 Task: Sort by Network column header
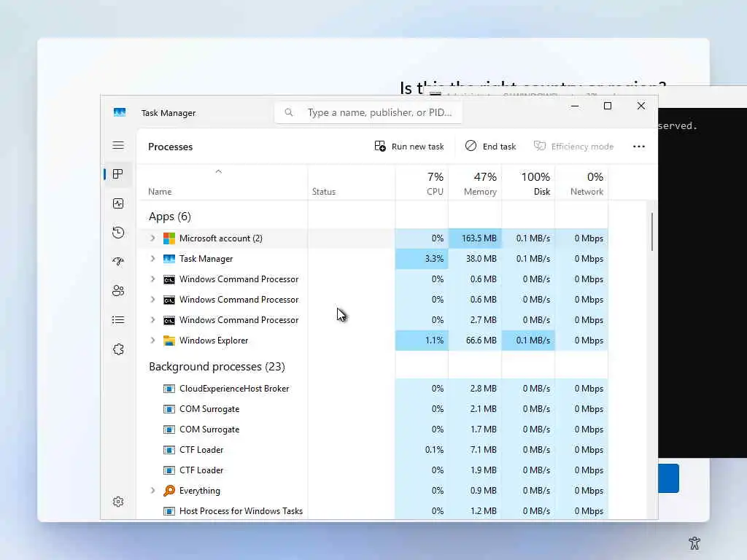coord(581,183)
